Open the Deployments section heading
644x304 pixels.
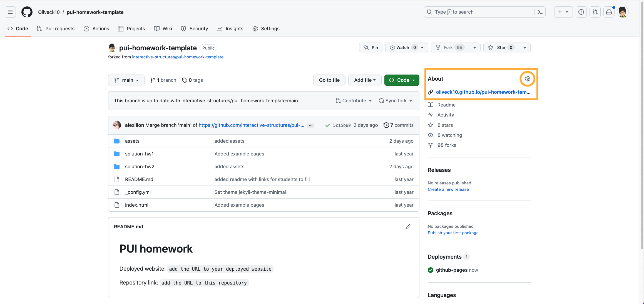click(x=444, y=257)
